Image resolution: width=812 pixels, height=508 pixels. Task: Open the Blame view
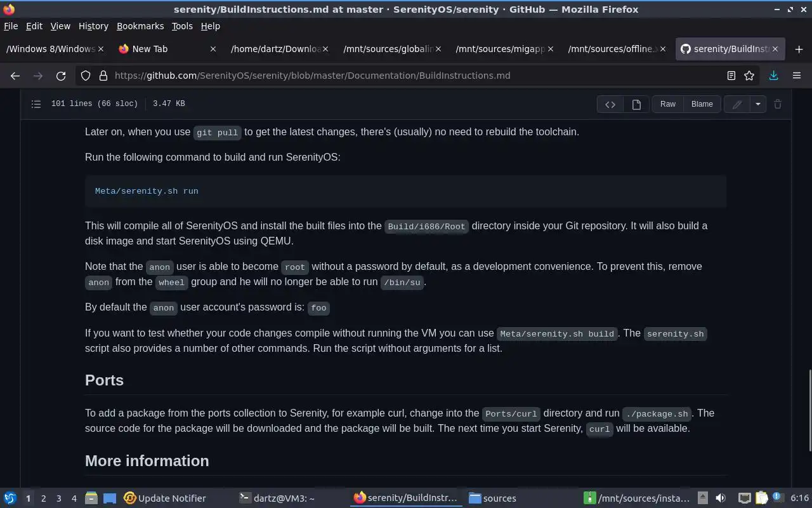(702, 104)
